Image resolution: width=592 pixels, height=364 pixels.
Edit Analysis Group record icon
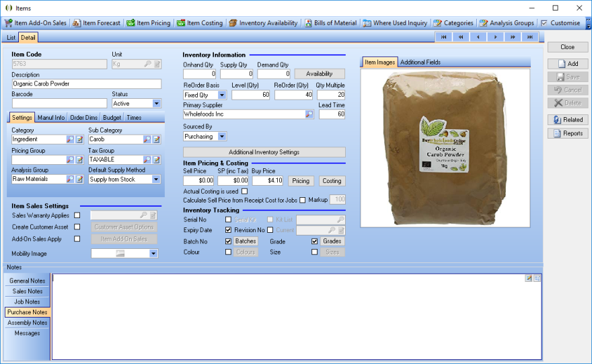[79, 179]
